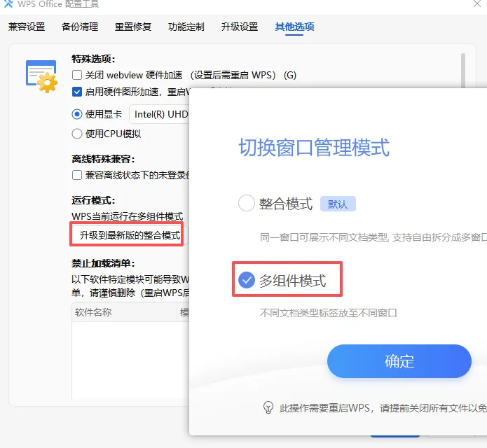Click 升级到最新版的整合模式 button

129,235
